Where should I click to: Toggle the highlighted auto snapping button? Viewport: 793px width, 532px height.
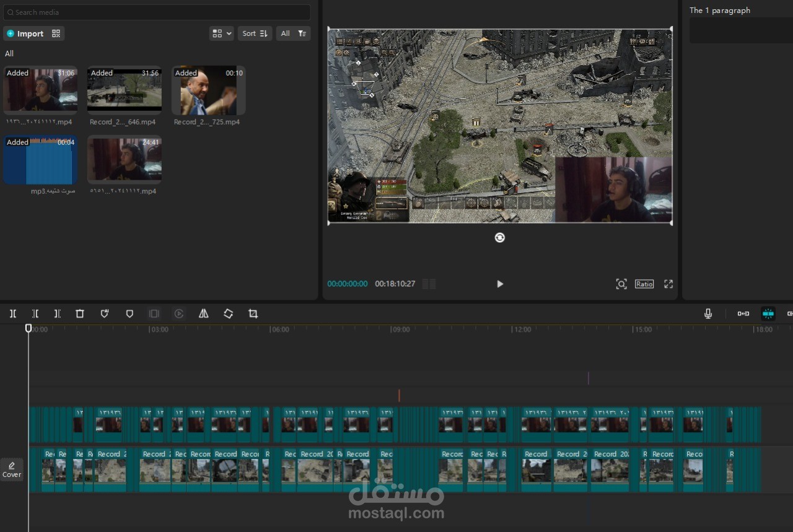[x=768, y=314]
